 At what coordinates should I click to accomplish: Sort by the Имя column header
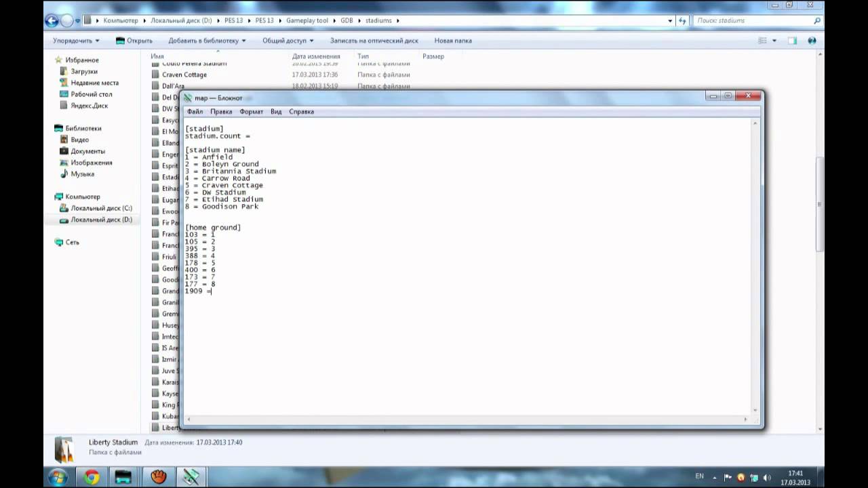click(157, 56)
